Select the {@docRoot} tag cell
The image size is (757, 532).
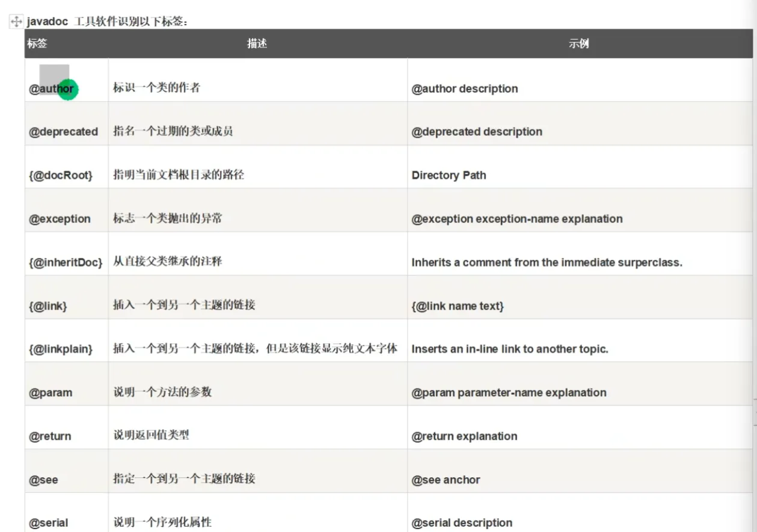61,176
